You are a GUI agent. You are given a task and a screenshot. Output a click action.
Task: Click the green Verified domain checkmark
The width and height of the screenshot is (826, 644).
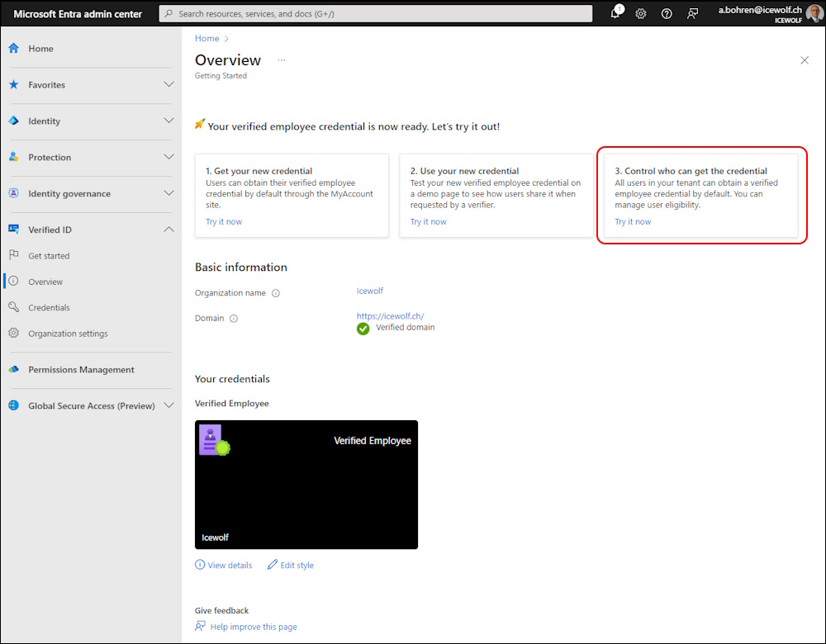(363, 329)
